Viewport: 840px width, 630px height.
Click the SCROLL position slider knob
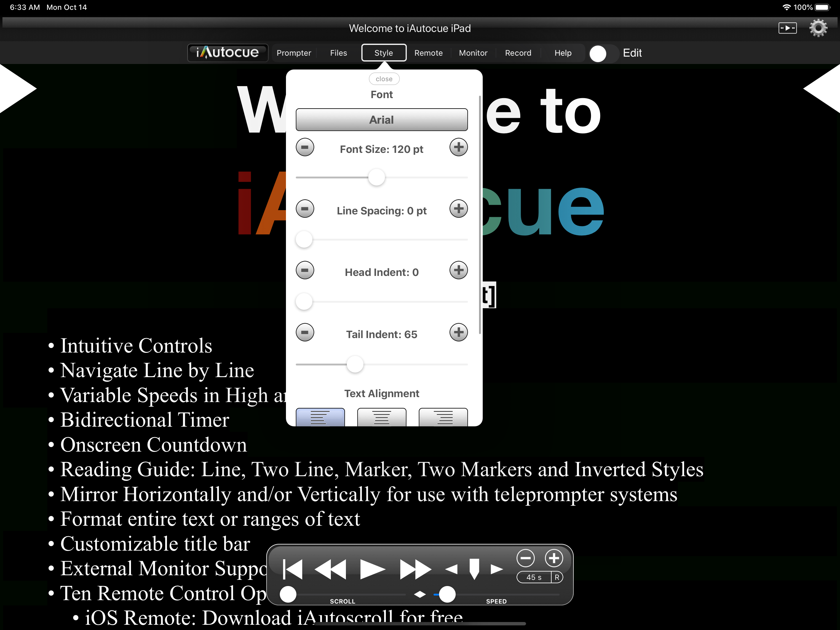click(288, 594)
